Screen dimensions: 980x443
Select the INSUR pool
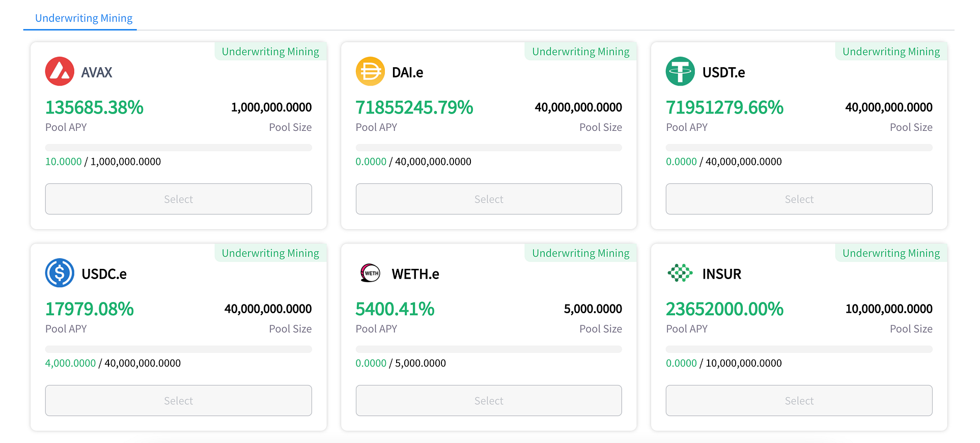(799, 401)
